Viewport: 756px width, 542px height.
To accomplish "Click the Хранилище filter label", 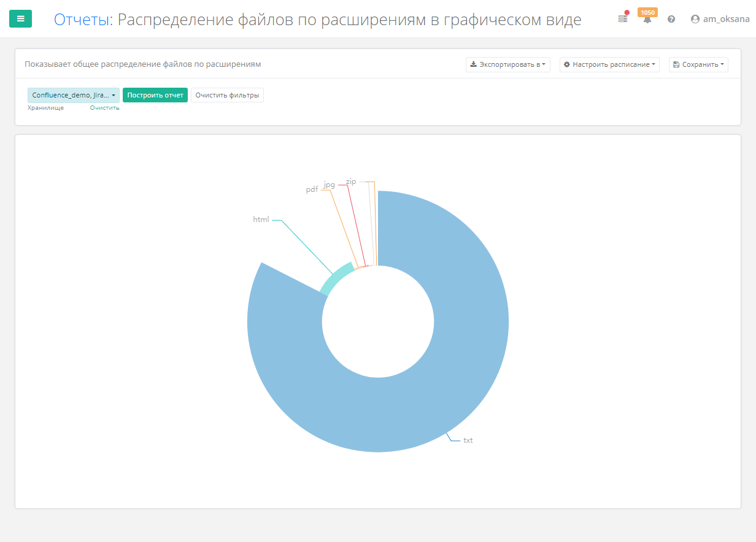I will click(x=45, y=108).
